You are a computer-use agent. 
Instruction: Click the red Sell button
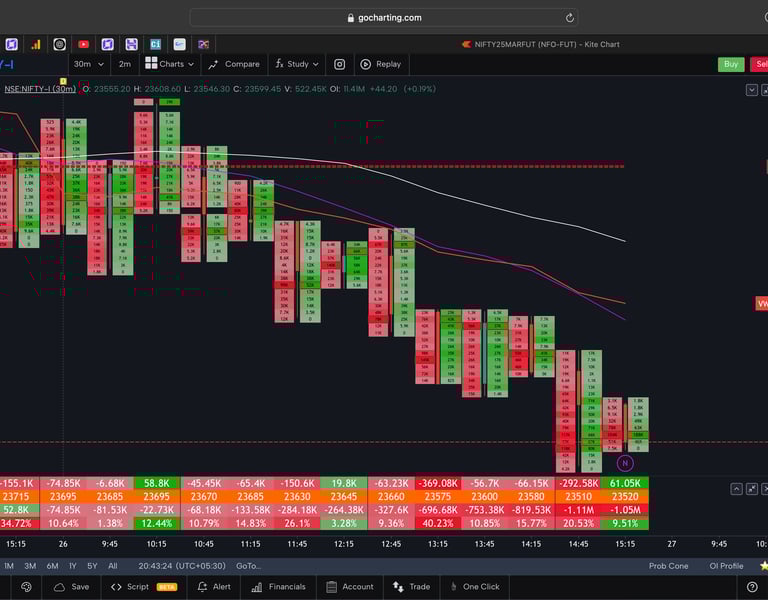click(x=760, y=64)
